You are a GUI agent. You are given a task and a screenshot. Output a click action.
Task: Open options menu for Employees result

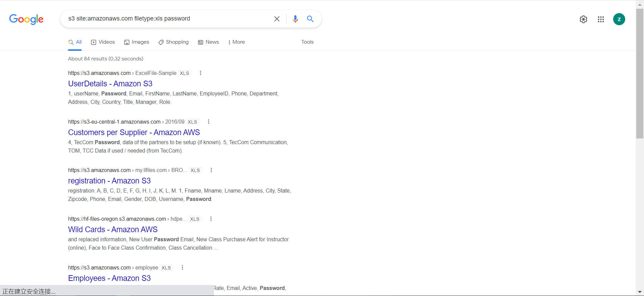pyautogui.click(x=182, y=267)
